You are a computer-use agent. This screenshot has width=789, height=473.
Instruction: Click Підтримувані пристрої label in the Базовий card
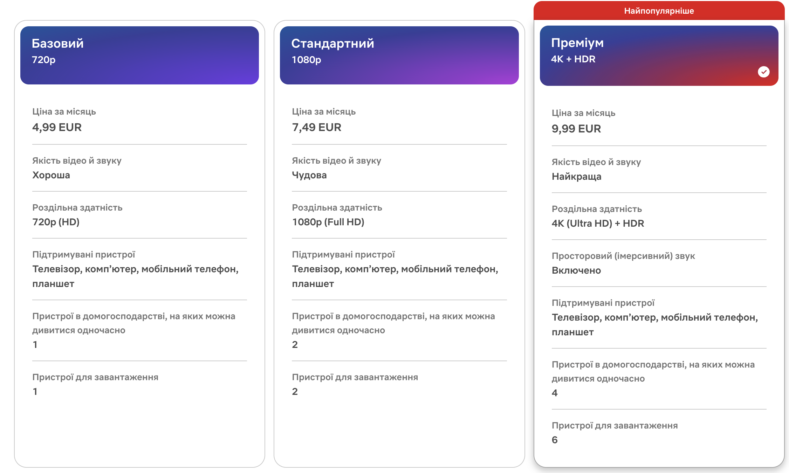83,255
